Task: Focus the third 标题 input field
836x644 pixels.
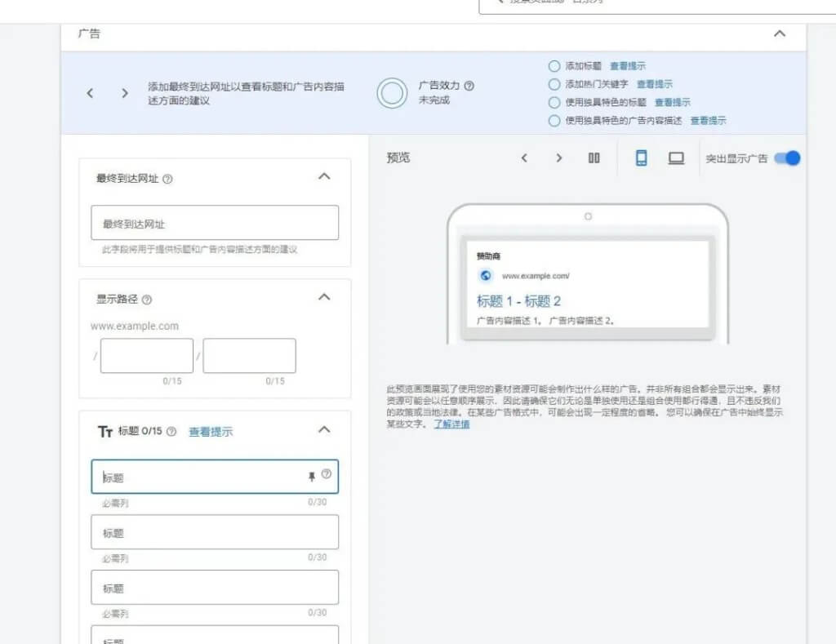Action: 215,588
